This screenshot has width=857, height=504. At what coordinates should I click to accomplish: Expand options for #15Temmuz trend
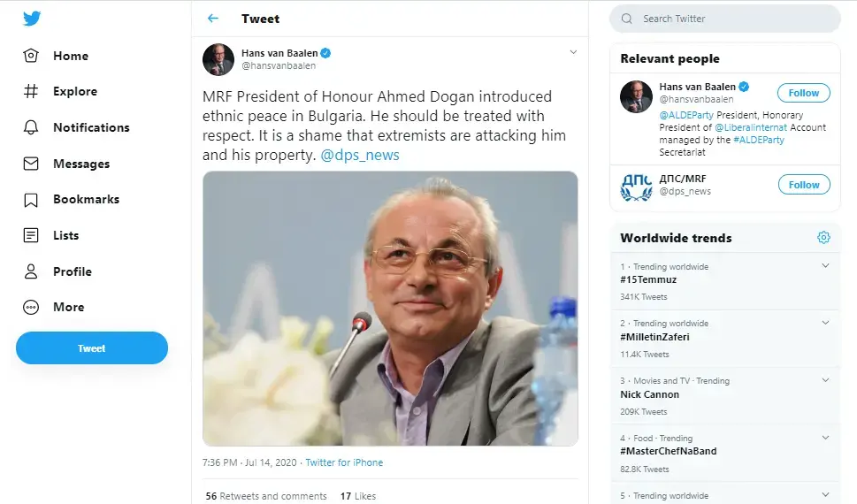point(825,265)
